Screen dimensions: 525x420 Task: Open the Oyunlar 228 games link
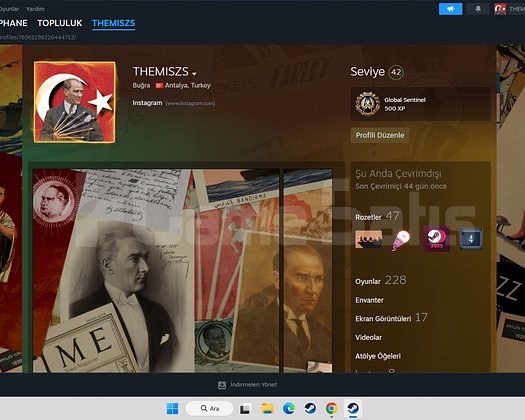[x=381, y=280]
